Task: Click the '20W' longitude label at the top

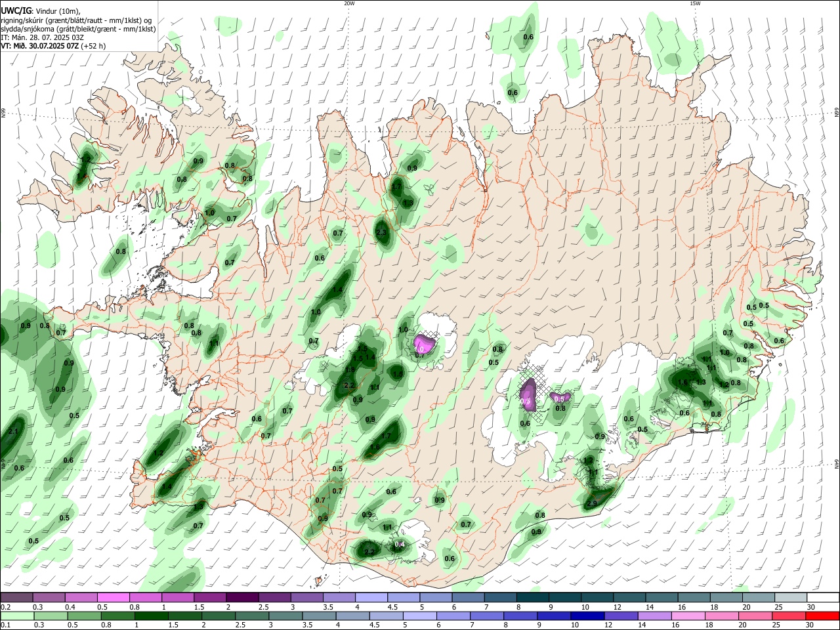Action: (348, 3)
